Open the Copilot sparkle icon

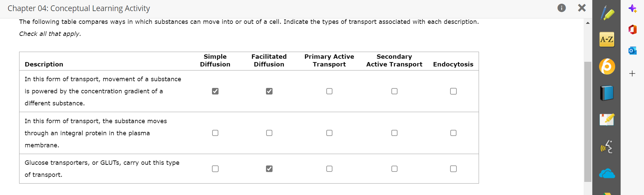click(x=633, y=9)
